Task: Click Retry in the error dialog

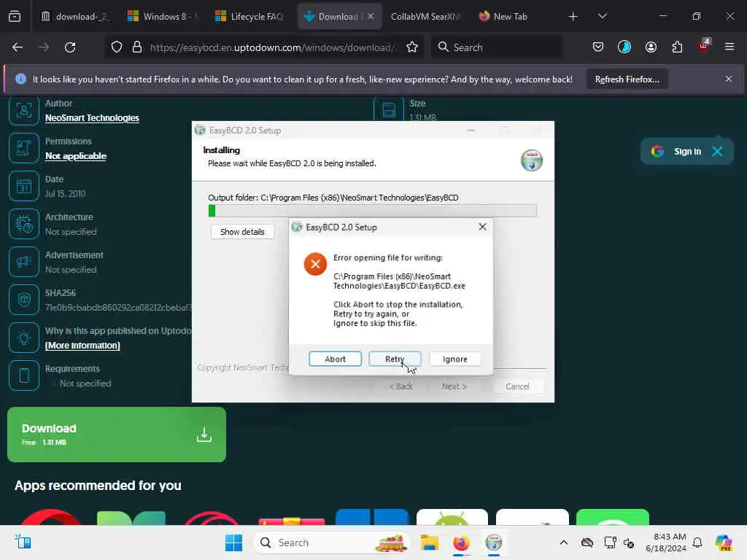Action: click(395, 359)
